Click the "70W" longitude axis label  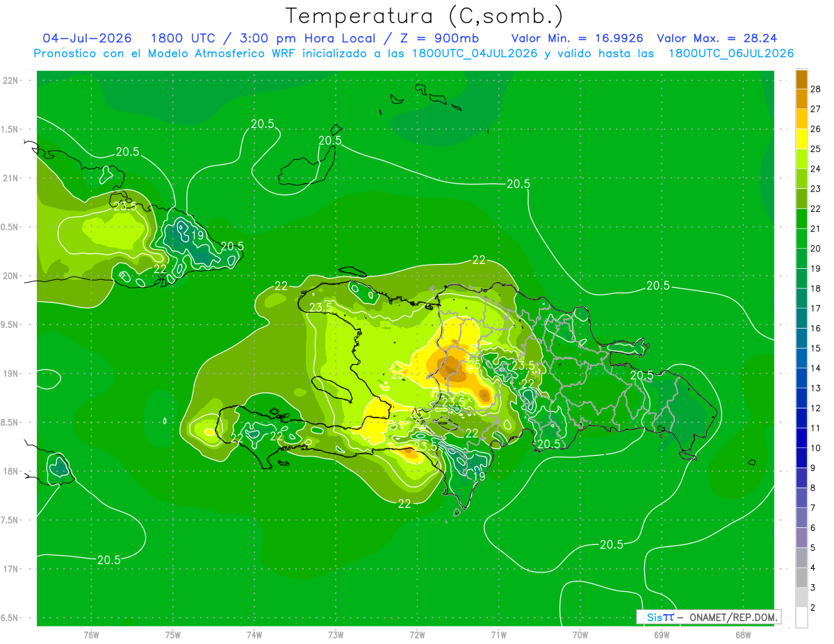point(580,634)
